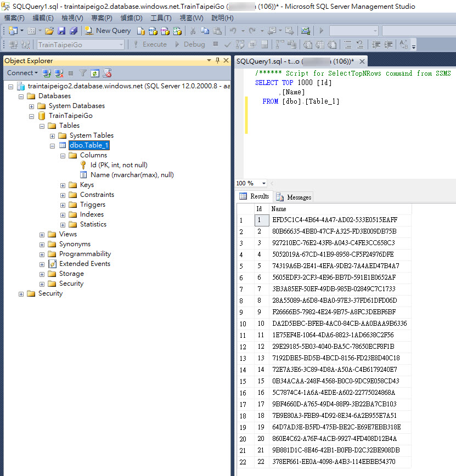Screen dimensions: 456x476
Task: Click the Increase Indent icon
Action: pos(389,44)
